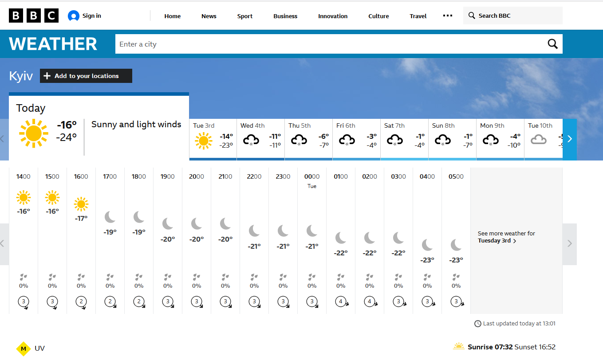Click the wind speed icon for 0400

(x=427, y=302)
